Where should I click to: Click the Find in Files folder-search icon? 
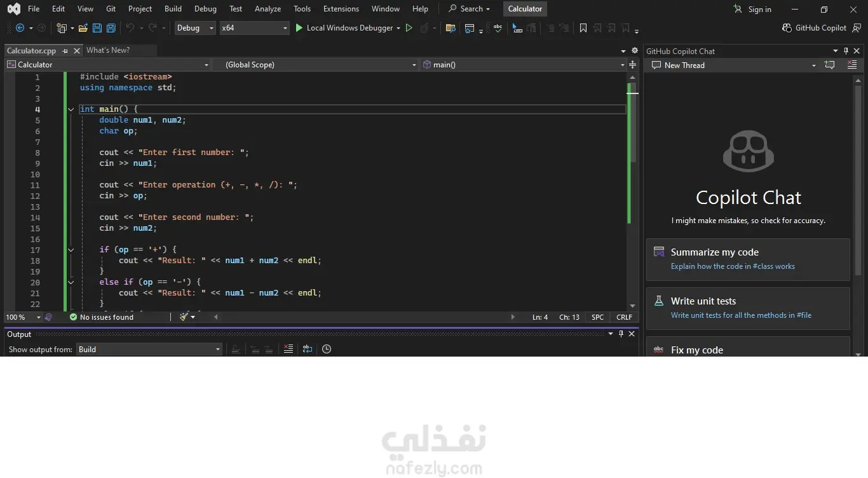(451, 28)
